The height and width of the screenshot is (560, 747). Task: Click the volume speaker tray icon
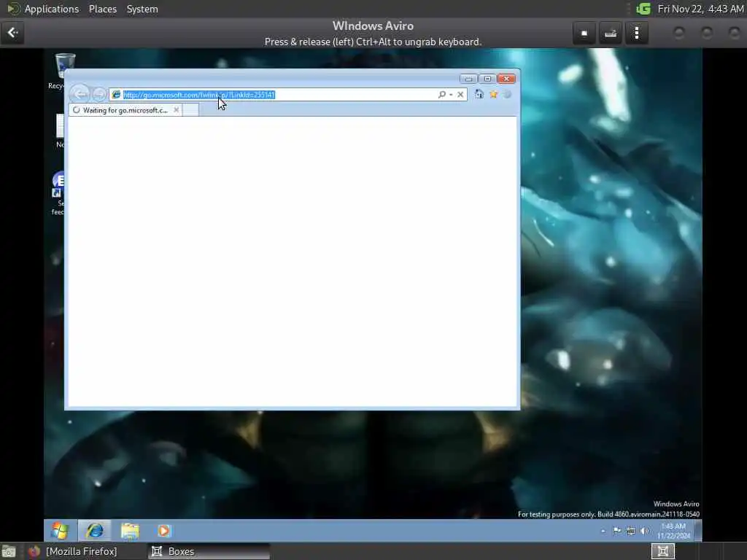645,531
